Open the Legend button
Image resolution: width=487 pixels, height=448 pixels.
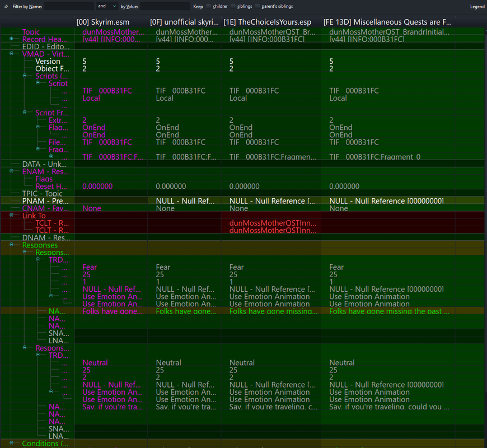(x=477, y=7)
